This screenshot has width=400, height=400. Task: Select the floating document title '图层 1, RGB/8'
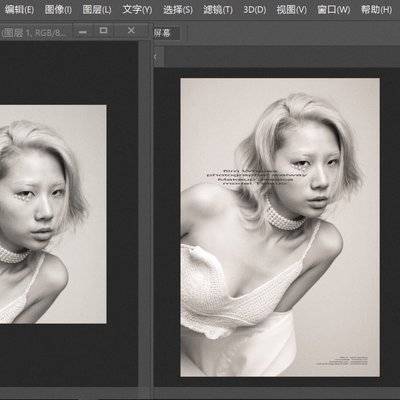pos(34,32)
